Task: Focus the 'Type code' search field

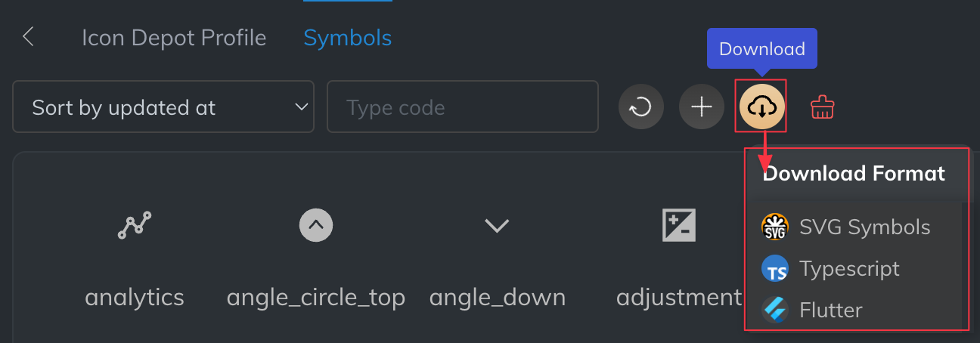Action: click(x=462, y=107)
